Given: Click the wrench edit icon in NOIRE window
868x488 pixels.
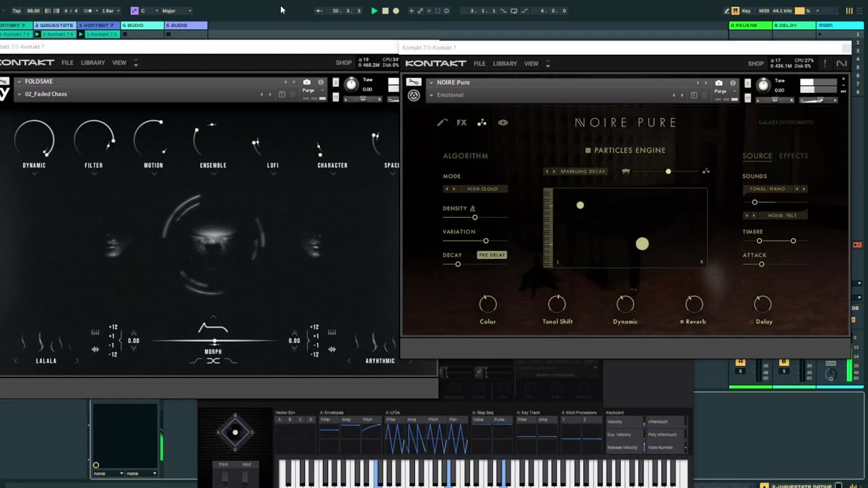Looking at the screenshot, I should pyautogui.click(x=413, y=82).
